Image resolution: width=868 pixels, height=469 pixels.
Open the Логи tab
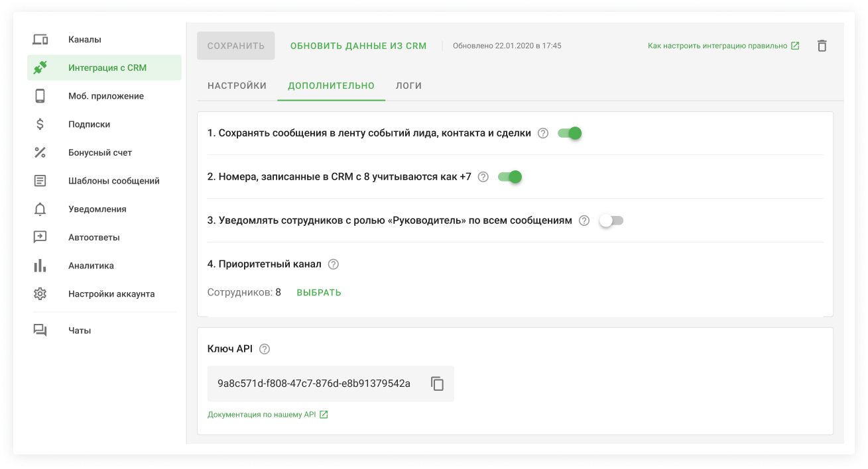pyautogui.click(x=408, y=85)
